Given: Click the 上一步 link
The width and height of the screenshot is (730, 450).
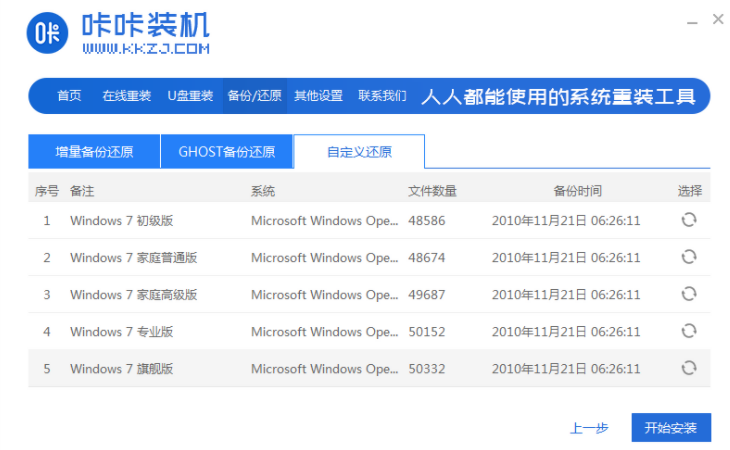Looking at the screenshot, I should 589,428.
